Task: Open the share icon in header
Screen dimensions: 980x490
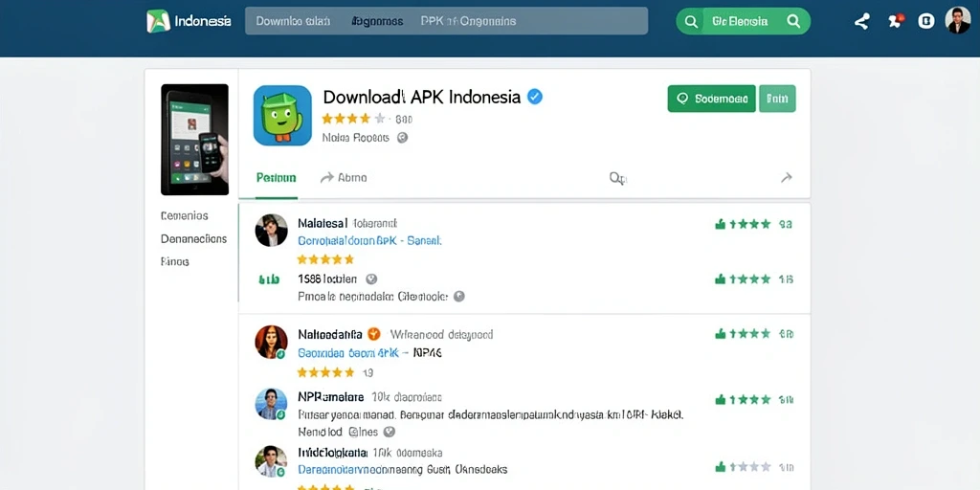Action: 862,22
